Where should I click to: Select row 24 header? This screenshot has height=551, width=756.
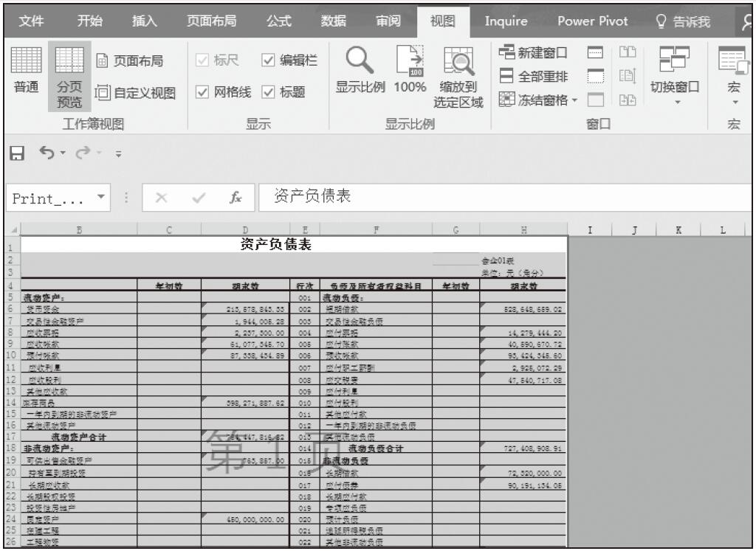[12, 519]
